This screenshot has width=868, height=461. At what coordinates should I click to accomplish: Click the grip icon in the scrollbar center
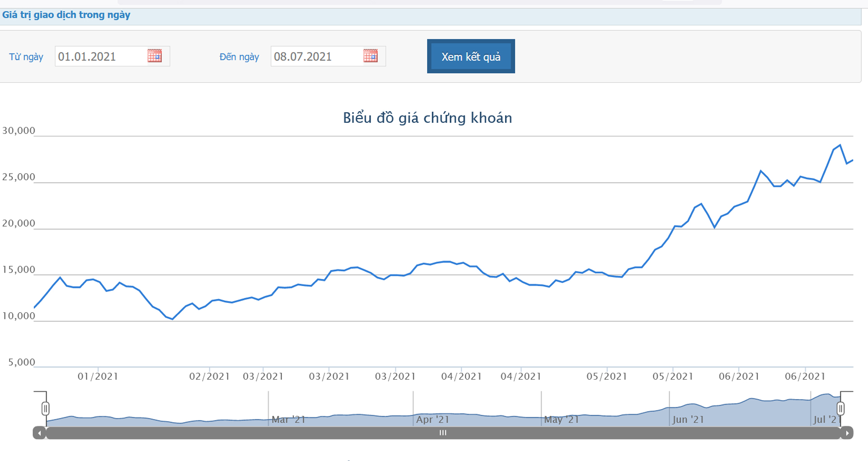(x=443, y=433)
